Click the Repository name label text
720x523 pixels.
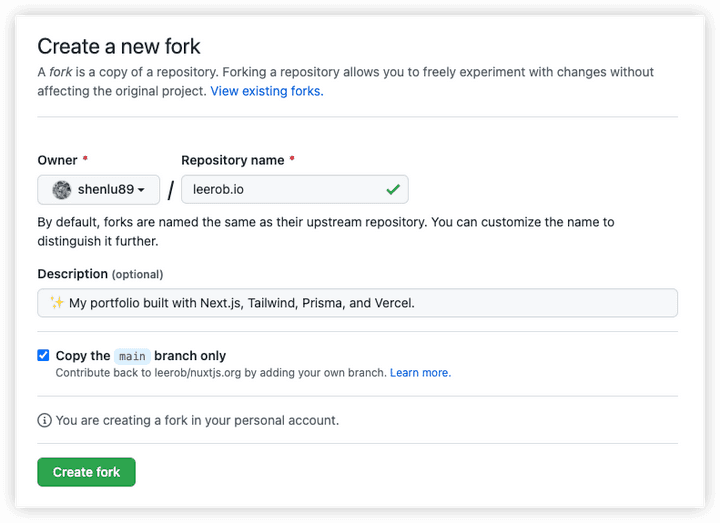coord(232,160)
